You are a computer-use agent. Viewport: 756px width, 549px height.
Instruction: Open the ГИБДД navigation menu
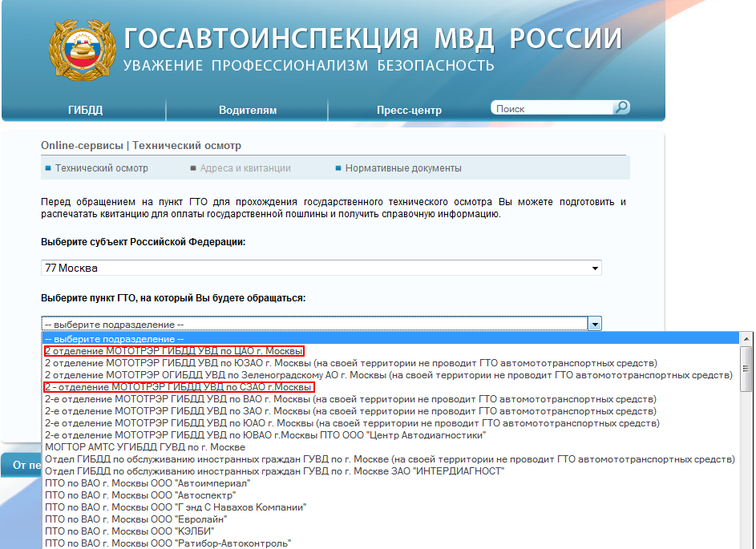(x=85, y=110)
